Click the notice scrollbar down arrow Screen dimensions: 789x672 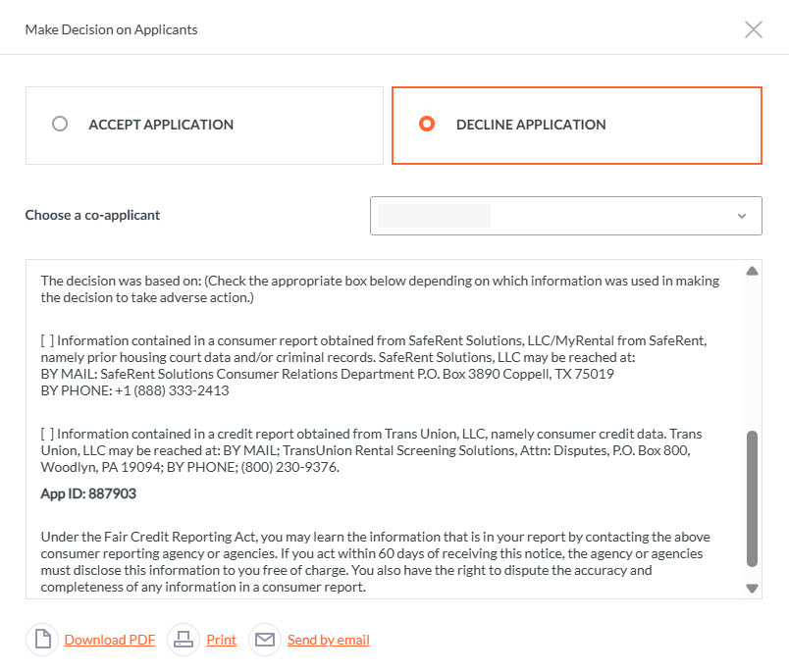tap(753, 588)
